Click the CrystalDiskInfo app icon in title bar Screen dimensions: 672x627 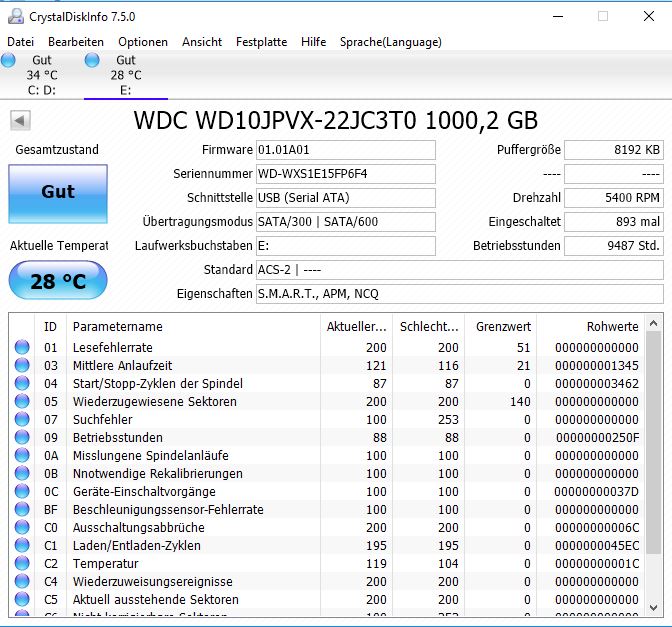click(x=16, y=16)
